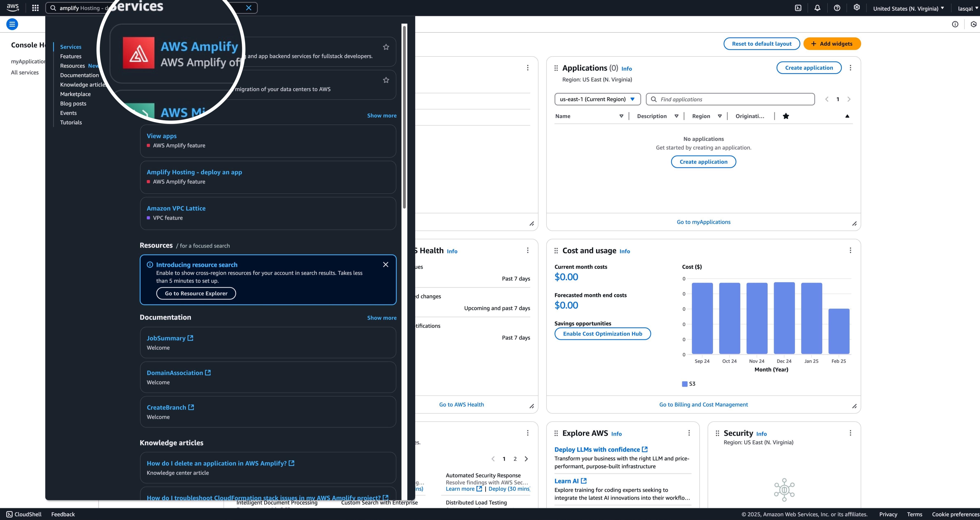This screenshot has height=520, width=980.
Task: Star the AWS Migration search result
Action: point(386,80)
